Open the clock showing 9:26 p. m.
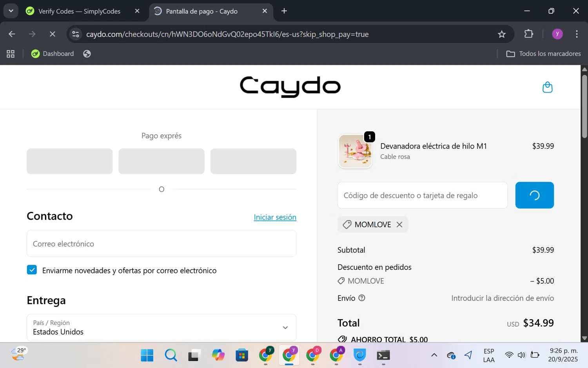 pyautogui.click(x=563, y=355)
